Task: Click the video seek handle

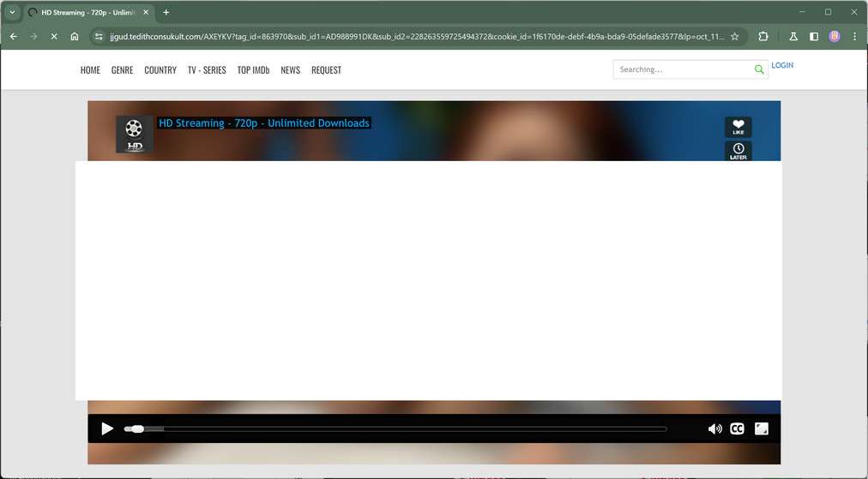Action: click(138, 428)
